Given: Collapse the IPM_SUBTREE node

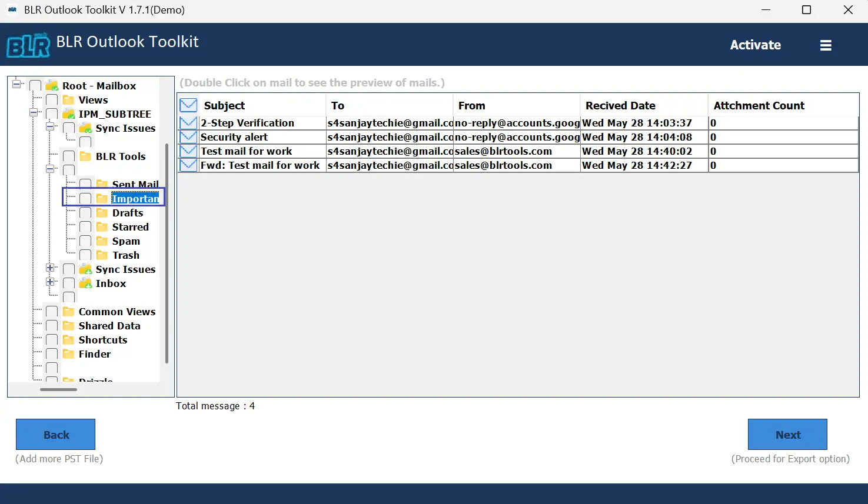Looking at the screenshot, I should pos(34,112).
